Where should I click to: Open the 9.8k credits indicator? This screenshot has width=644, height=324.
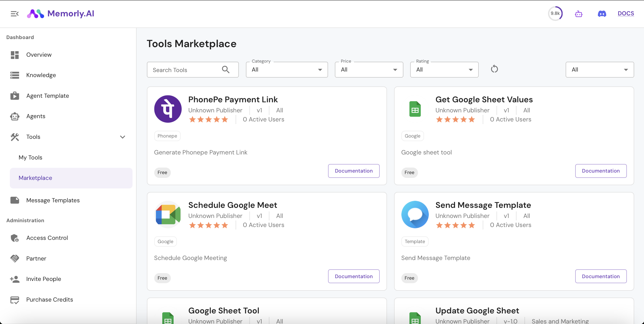(x=555, y=14)
